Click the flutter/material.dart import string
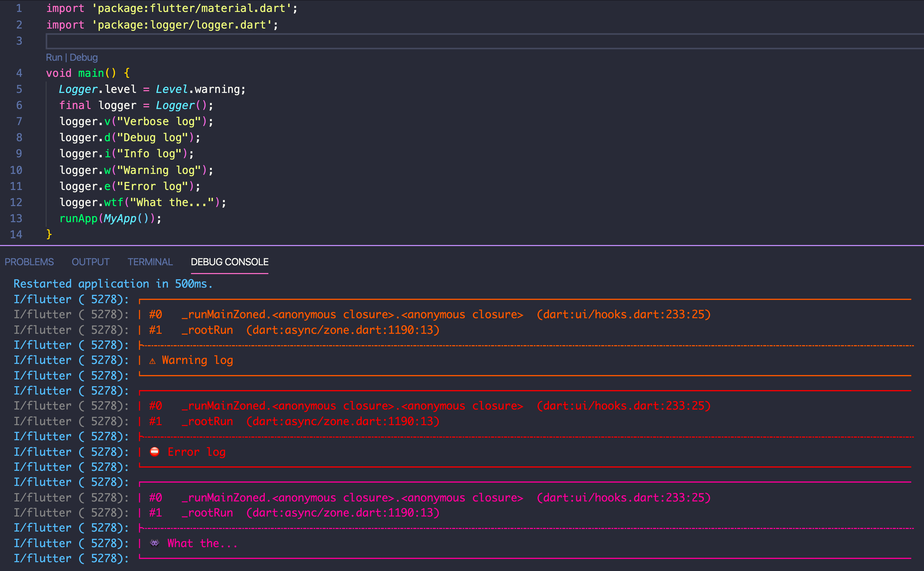924x571 pixels. 192,8
